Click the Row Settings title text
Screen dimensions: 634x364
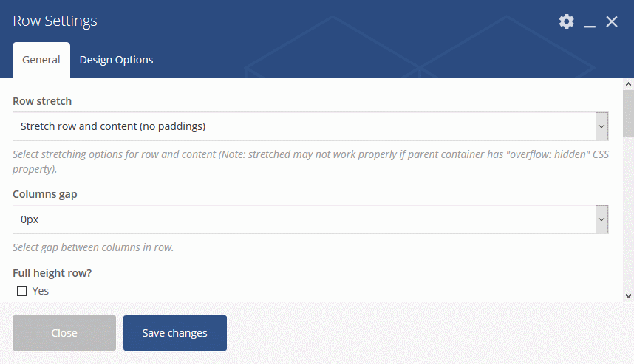[x=55, y=21]
